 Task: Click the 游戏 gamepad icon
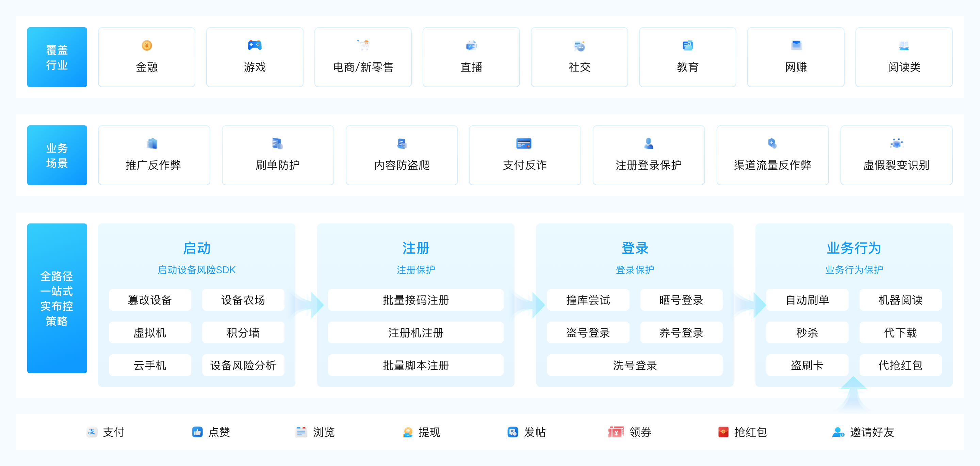pyautogui.click(x=255, y=45)
